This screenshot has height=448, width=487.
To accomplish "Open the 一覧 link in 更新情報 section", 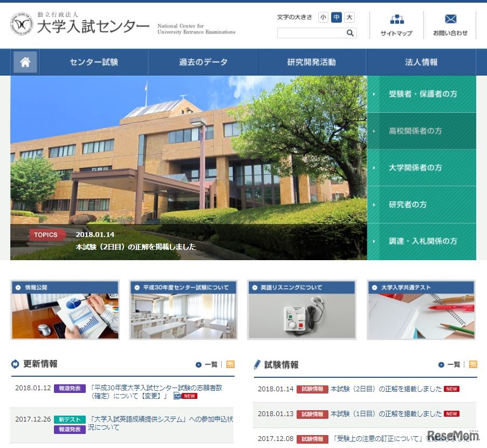I will (x=211, y=364).
